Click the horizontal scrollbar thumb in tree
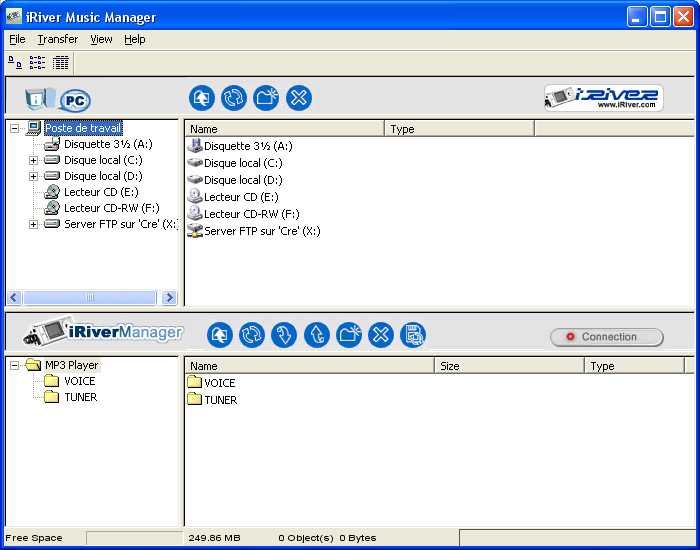Image resolution: width=700 pixels, height=550 pixels. pyautogui.click(x=90, y=297)
